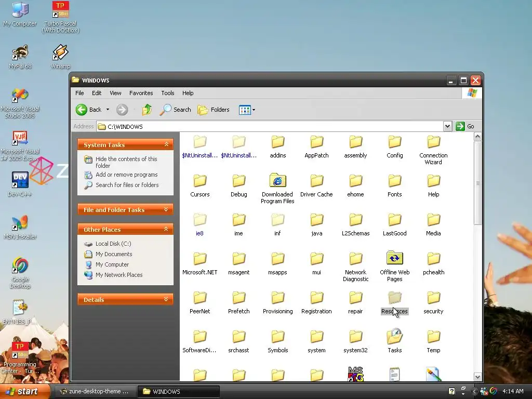Image resolution: width=532 pixels, height=399 pixels.
Task: Open the File menu
Action: (79, 93)
